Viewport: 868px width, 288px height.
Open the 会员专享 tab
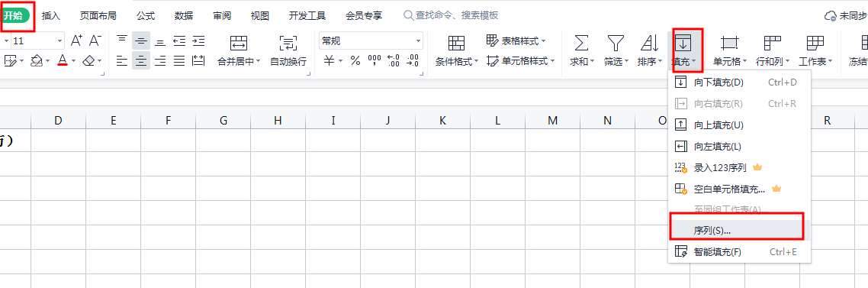coord(364,16)
